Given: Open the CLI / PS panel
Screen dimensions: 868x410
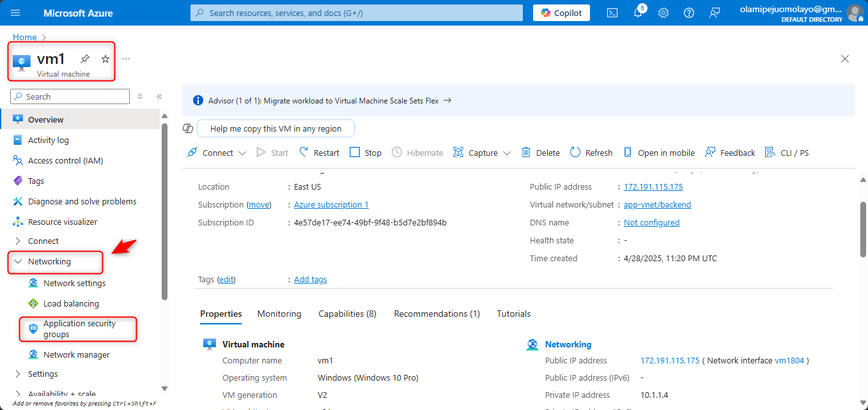Looking at the screenshot, I should [x=787, y=153].
